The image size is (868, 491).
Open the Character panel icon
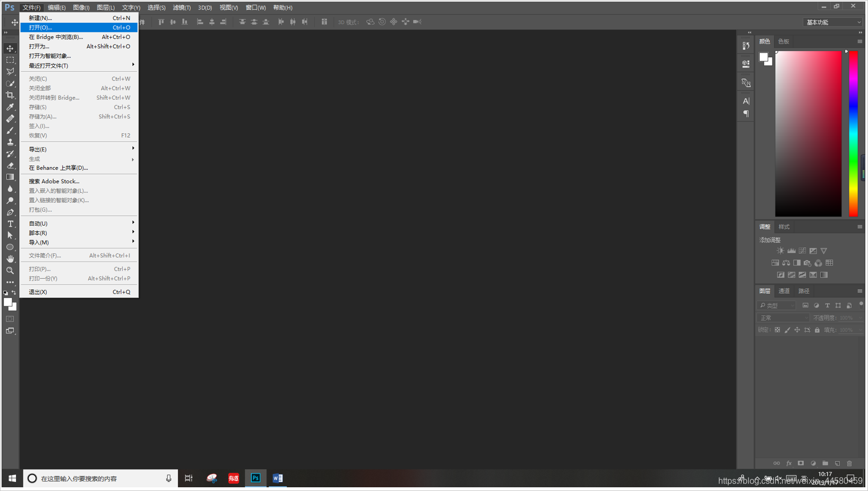click(746, 101)
